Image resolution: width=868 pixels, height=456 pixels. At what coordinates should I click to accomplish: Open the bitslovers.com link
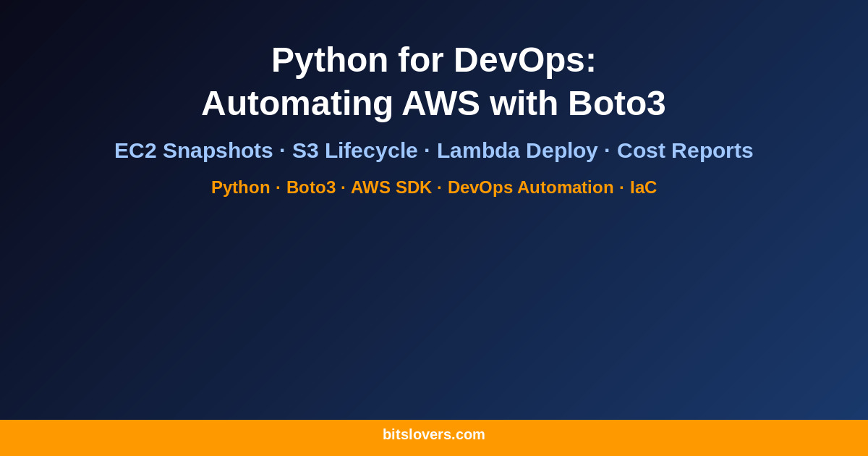click(x=434, y=434)
